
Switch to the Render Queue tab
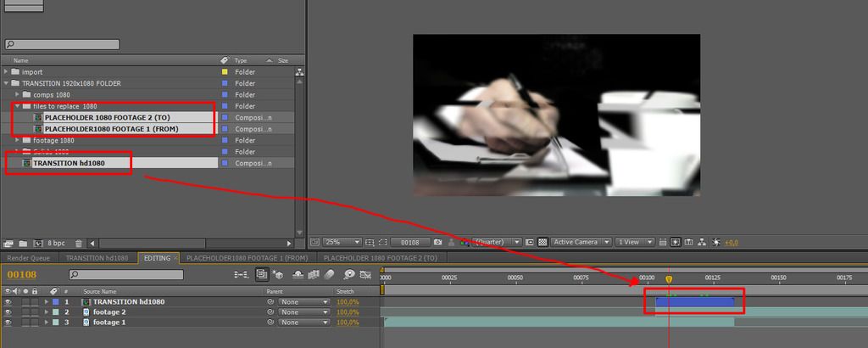pyautogui.click(x=28, y=257)
